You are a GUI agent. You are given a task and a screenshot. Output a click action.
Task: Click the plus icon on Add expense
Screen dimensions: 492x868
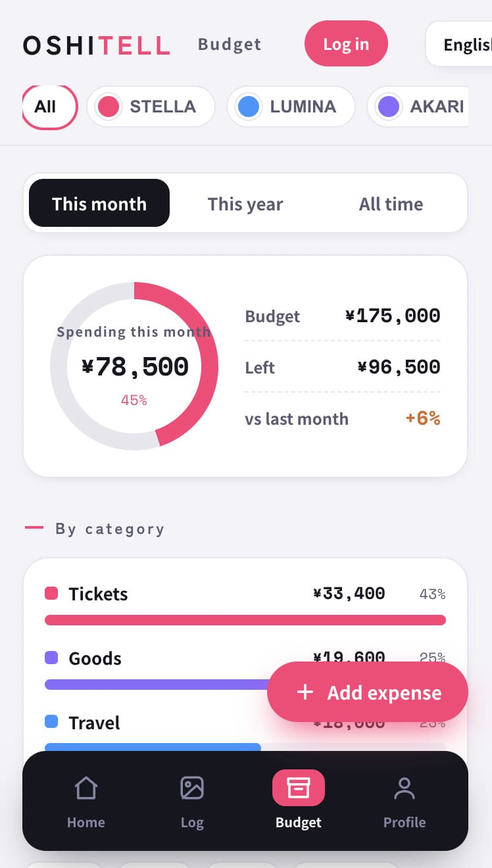[x=305, y=692]
